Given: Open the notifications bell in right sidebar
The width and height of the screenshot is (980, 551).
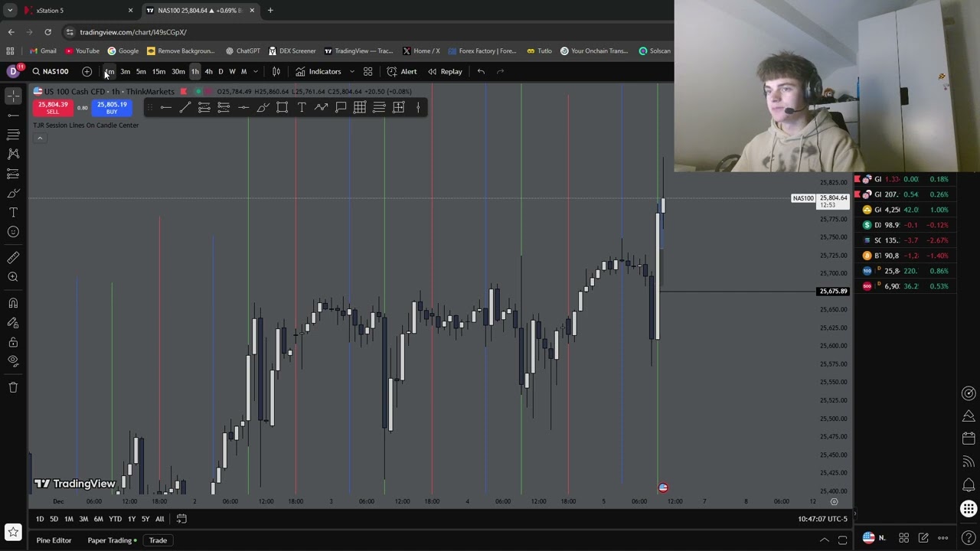Looking at the screenshot, I should 969,485.
